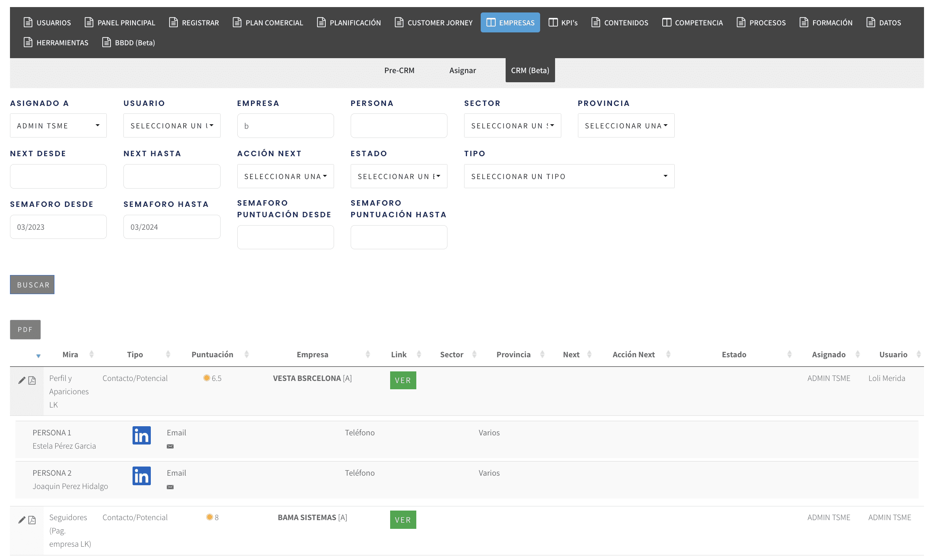
Task: Click the pencil edit icon for VESTA BSRCELONA
Action: (x=22, y=381)
